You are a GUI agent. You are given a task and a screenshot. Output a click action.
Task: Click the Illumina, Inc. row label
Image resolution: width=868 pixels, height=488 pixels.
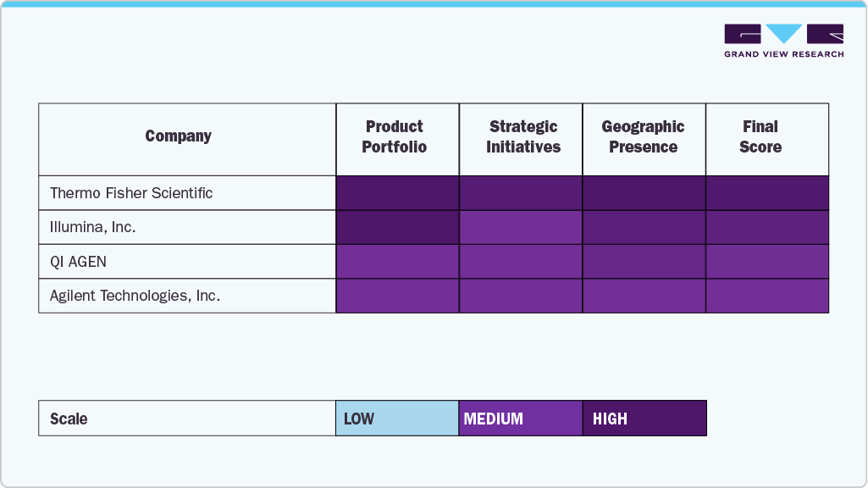(x=92, y=227)
